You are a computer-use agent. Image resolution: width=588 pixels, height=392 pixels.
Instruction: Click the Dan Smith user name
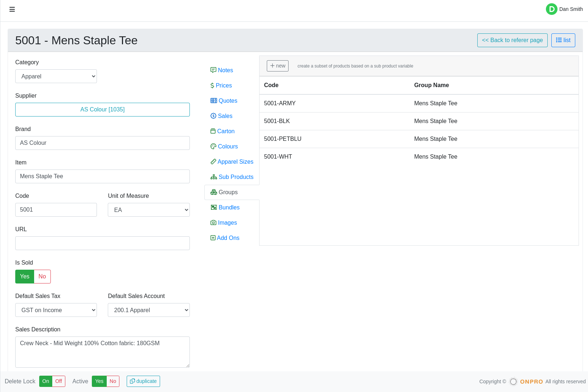[571, 9]
